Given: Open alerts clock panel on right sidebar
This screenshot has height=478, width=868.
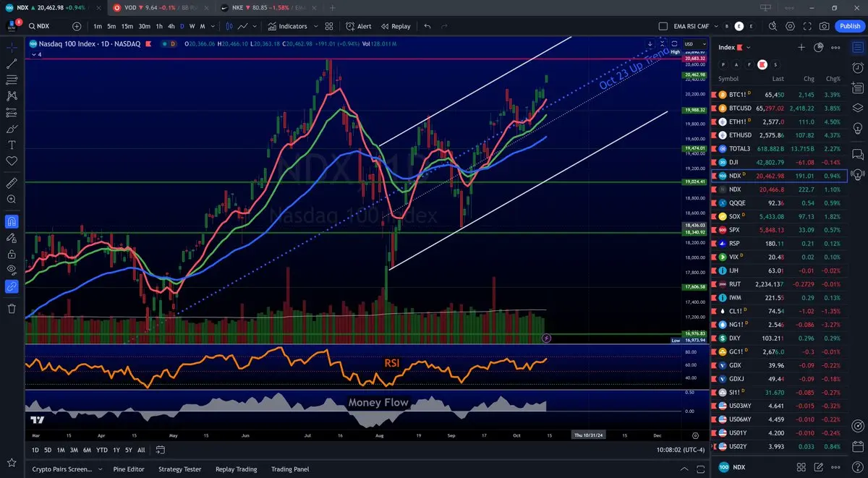Looking at the screenshot, I should pyautogui.click(x=857, y=68).
